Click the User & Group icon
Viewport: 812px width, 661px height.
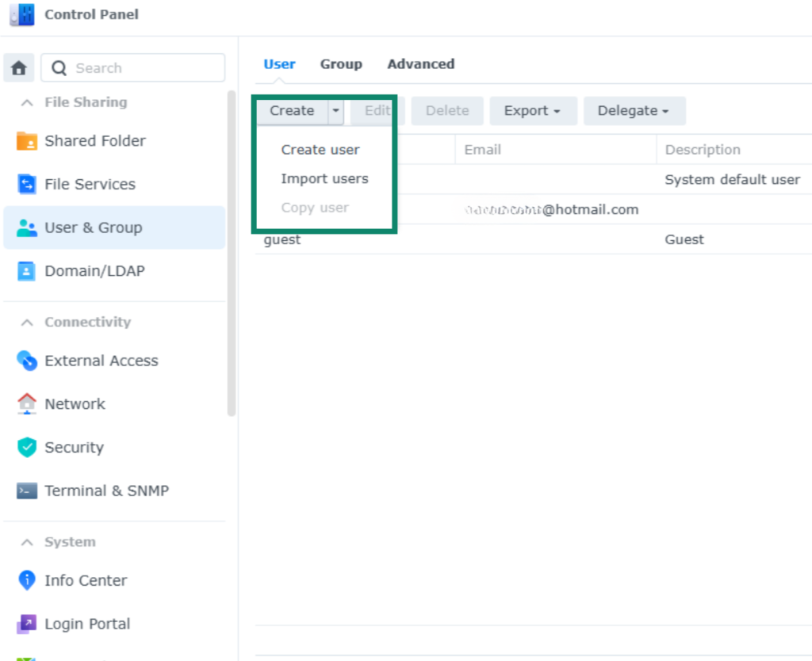pyautogui.click(x=26, y=227)
